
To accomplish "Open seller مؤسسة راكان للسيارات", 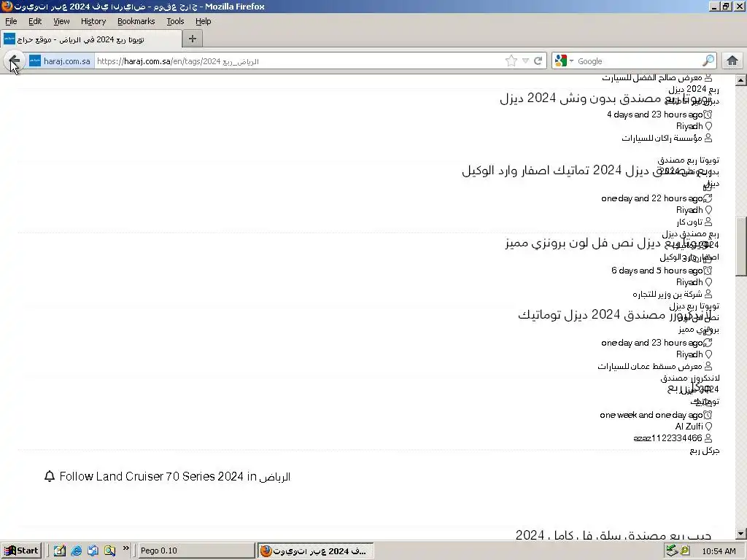I will pos(662,138).
